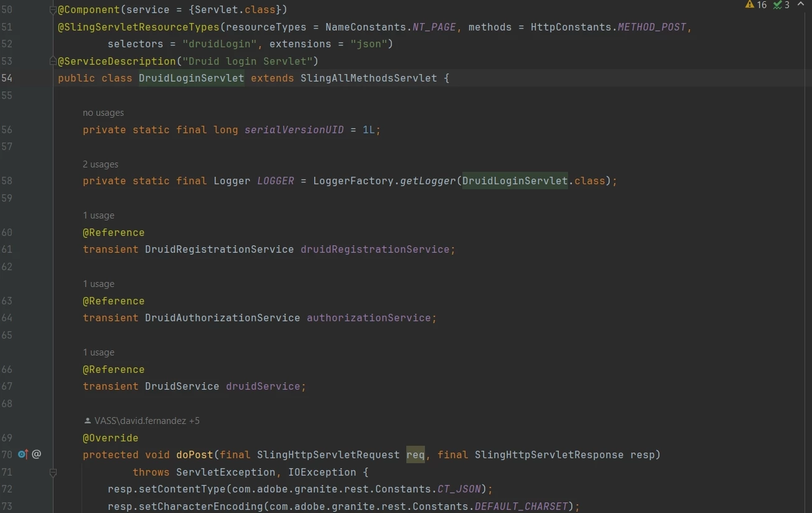Viewport: 812px width, 513px height.
Task: Open '1 usage' hint above authorizationService
Action: coord(98,284)
